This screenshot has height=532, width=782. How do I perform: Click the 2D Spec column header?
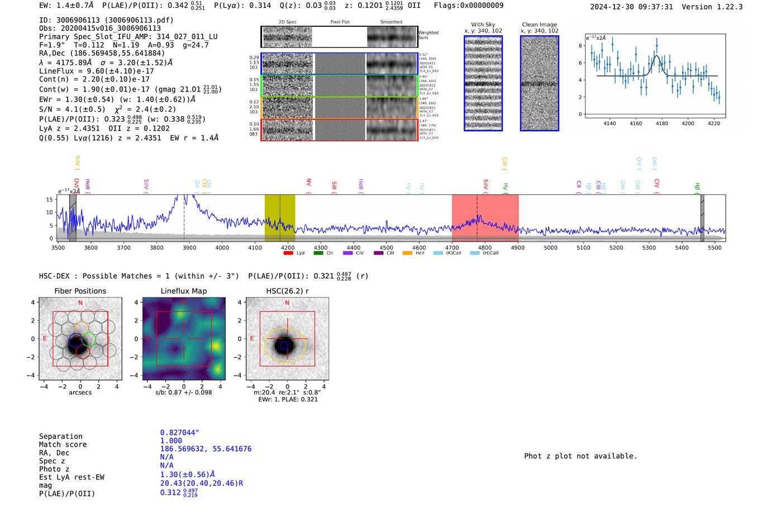point(288,22)
